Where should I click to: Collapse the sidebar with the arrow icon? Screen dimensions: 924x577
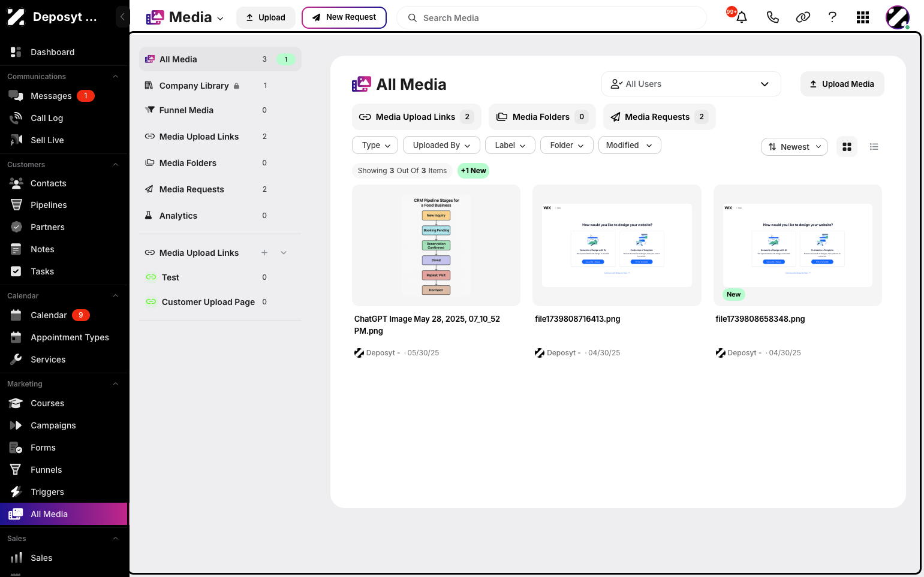(122, 17)
